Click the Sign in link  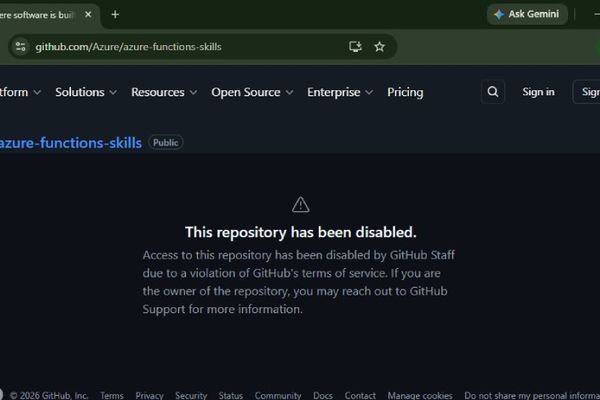[538, 92]
